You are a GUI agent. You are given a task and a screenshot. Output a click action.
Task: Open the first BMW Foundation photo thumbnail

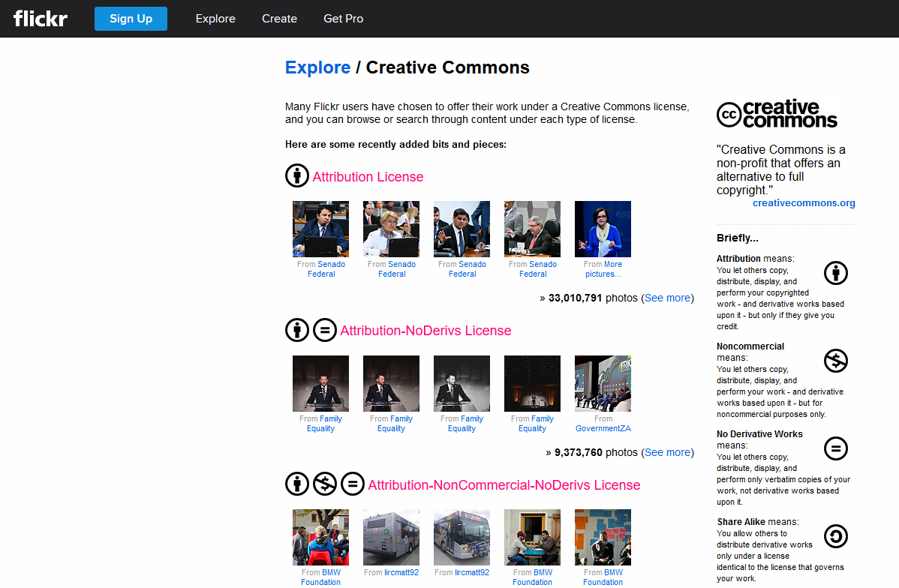320,538
